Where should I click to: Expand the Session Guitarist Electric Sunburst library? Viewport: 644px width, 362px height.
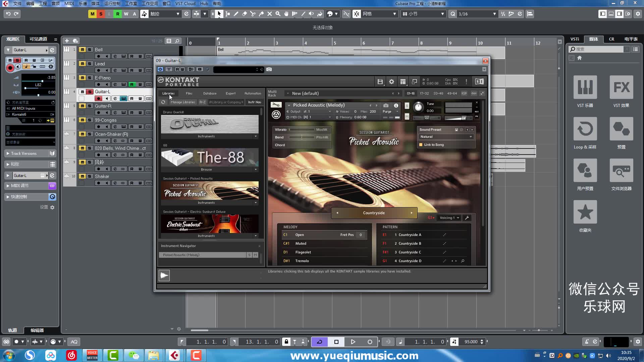[x=256, y=236]
